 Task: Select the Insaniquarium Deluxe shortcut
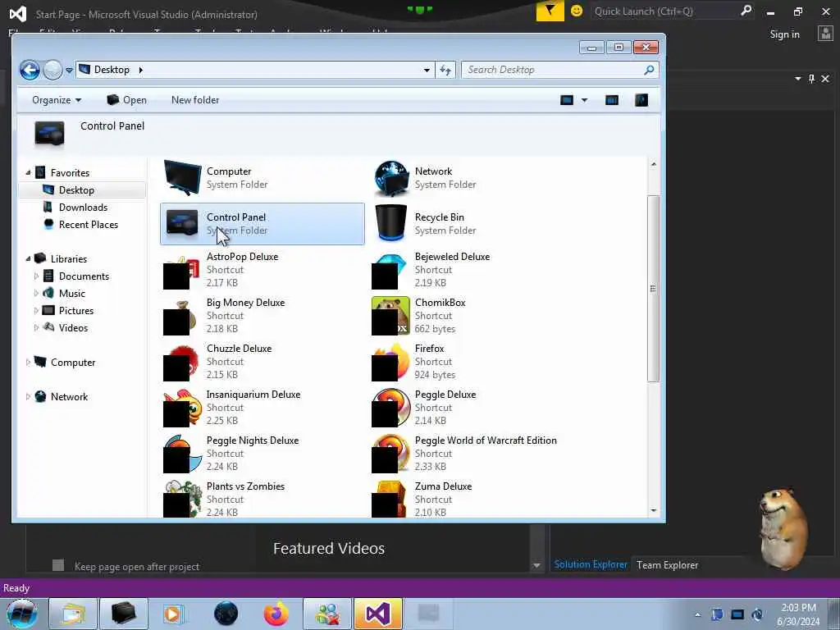pos(262,408)
